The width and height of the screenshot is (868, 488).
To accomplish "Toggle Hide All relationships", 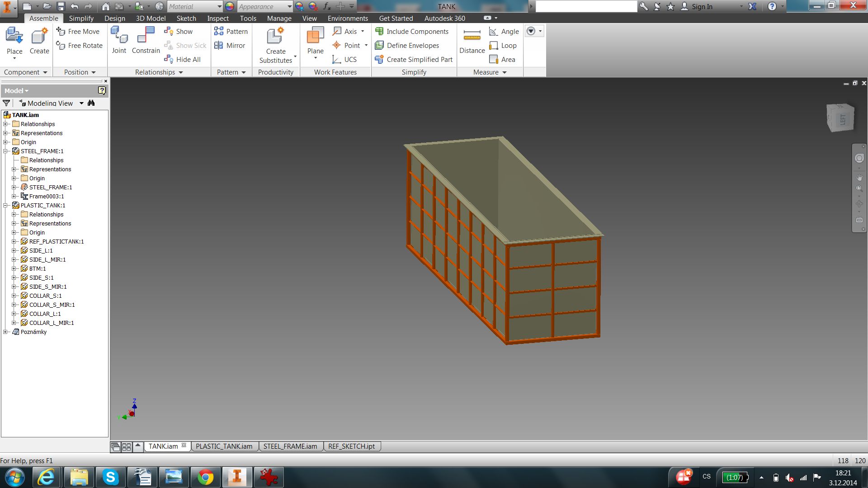I will click(x=182, y=59).
